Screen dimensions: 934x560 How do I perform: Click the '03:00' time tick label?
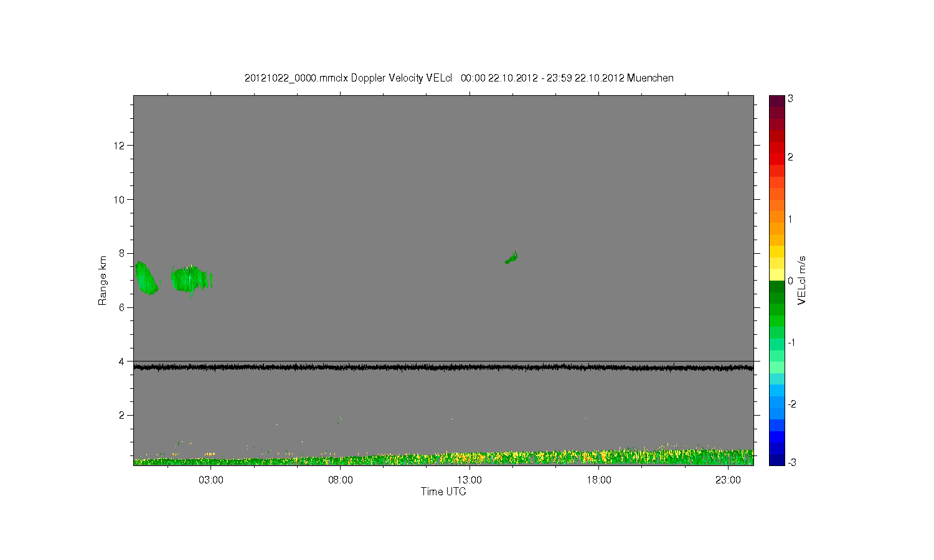[x=211, y=480]
